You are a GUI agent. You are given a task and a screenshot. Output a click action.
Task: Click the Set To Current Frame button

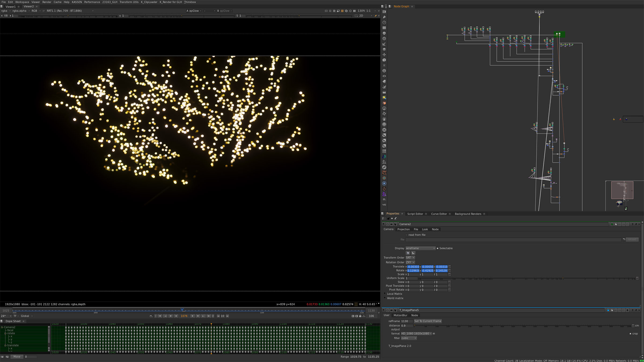[x=427, y=321]
